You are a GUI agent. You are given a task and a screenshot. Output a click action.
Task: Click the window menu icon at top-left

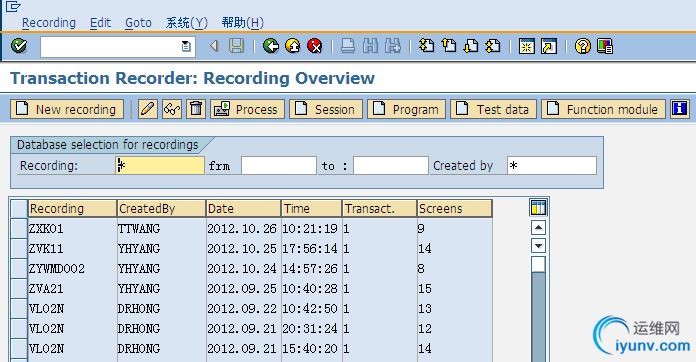tap(13, 7)
